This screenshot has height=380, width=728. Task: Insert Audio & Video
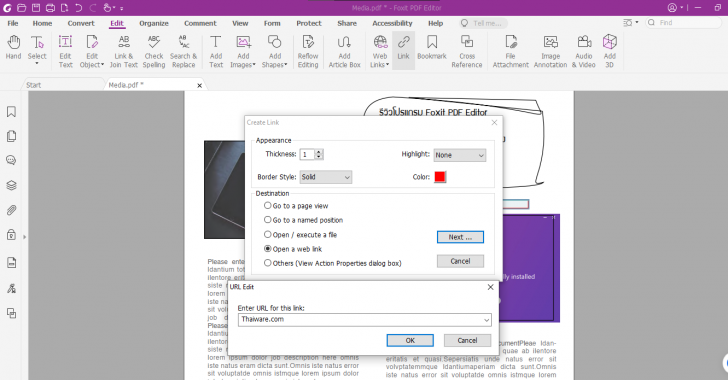click(584, 51)
